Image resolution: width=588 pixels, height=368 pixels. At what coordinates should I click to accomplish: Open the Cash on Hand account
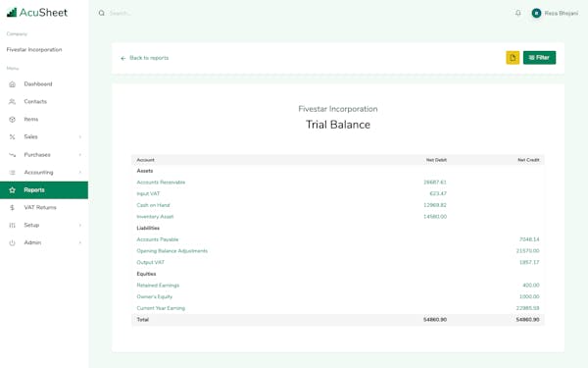[x=153, y=205]
